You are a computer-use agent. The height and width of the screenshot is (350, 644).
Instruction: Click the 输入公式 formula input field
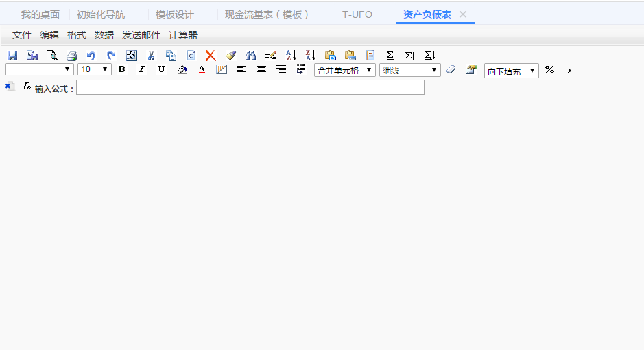click(x=250, y=87)
